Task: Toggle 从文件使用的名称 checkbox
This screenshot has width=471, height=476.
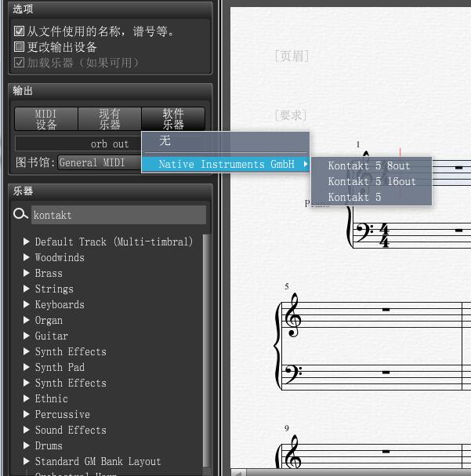Action: click(x=20, y=31)
